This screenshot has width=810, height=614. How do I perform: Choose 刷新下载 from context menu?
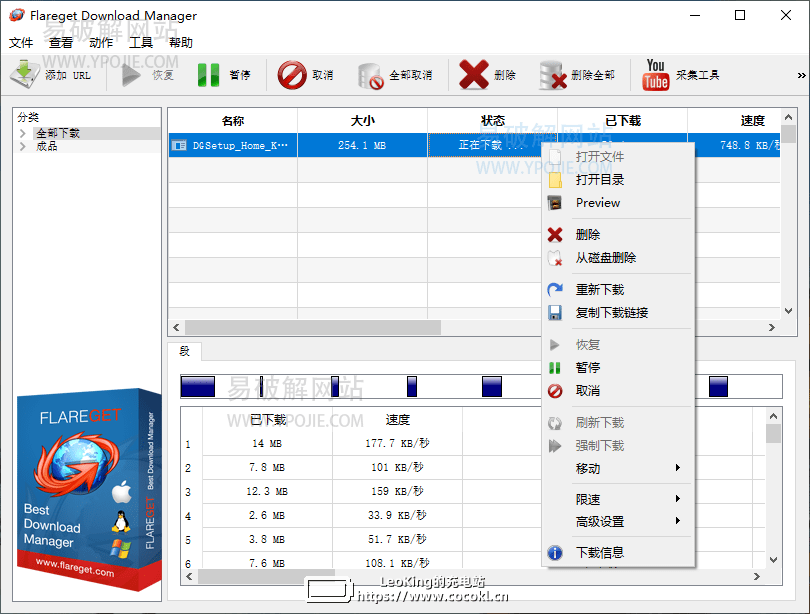[x=600, y=423]
